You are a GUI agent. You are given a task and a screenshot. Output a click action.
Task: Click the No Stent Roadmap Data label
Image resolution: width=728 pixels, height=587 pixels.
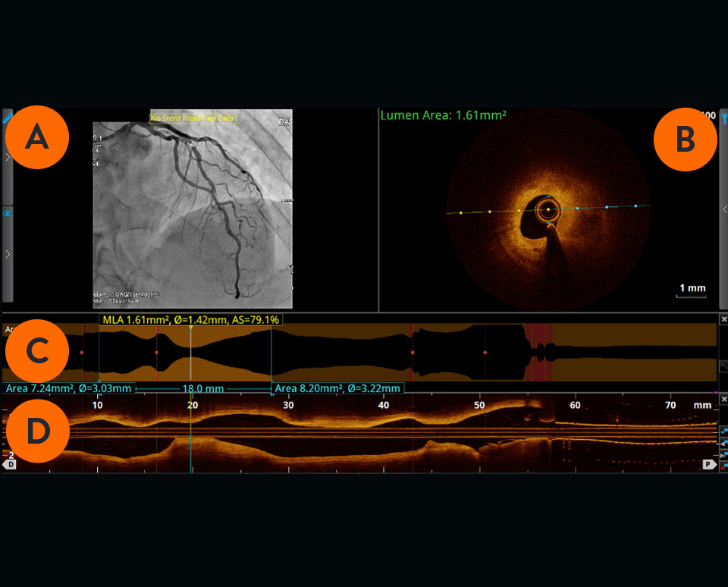click(x=192, y=118)
